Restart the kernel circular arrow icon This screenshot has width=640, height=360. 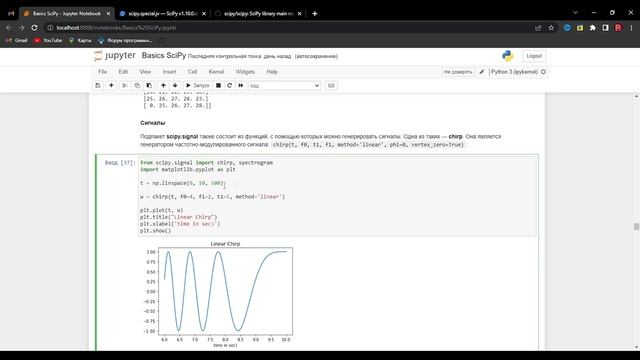(x=229, y=86)
